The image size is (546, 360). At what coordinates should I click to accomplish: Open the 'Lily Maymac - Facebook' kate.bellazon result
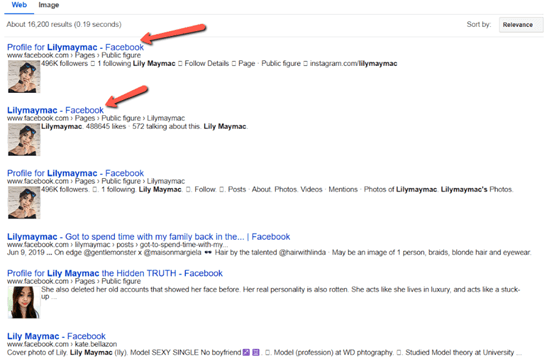tap(56, 336)
